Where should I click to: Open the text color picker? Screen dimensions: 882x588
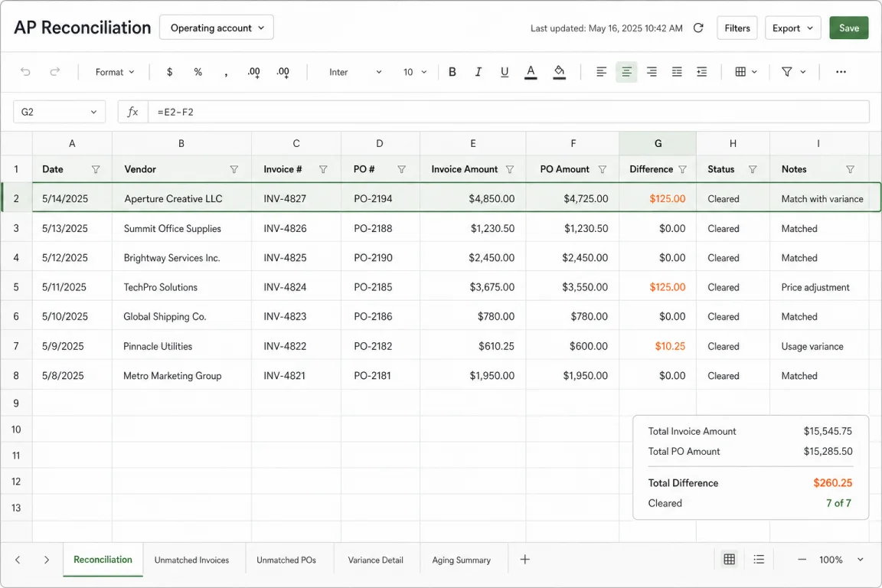pos(531,72)
